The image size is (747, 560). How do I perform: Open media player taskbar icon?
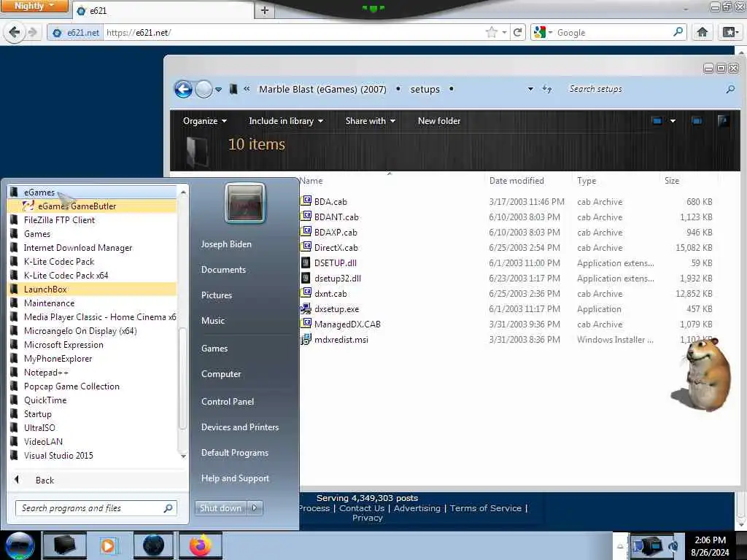[109, 545]
